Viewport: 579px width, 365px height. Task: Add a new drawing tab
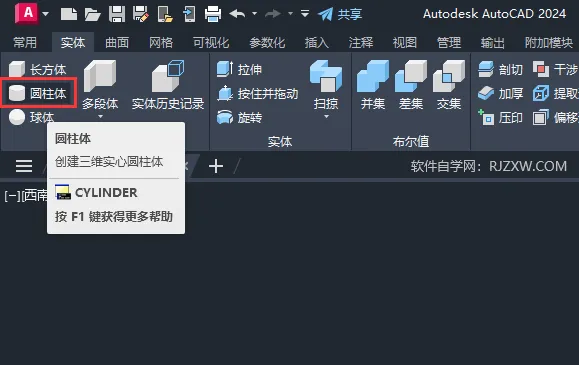(216, 166)
